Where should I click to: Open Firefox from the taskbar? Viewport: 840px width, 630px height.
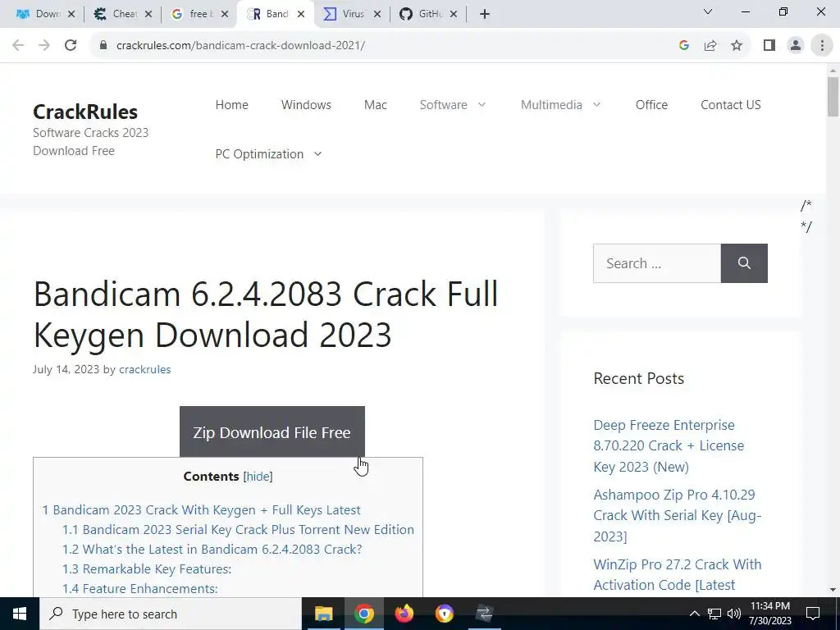pos(404,614)
